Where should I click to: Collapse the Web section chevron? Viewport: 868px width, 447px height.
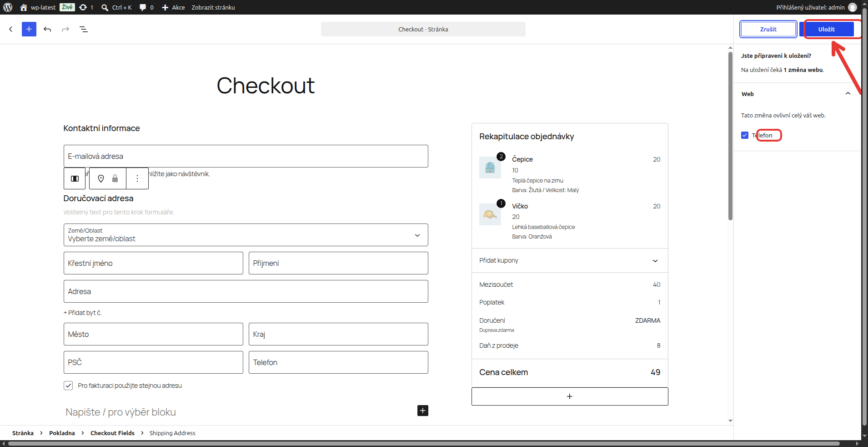point(848,94)
